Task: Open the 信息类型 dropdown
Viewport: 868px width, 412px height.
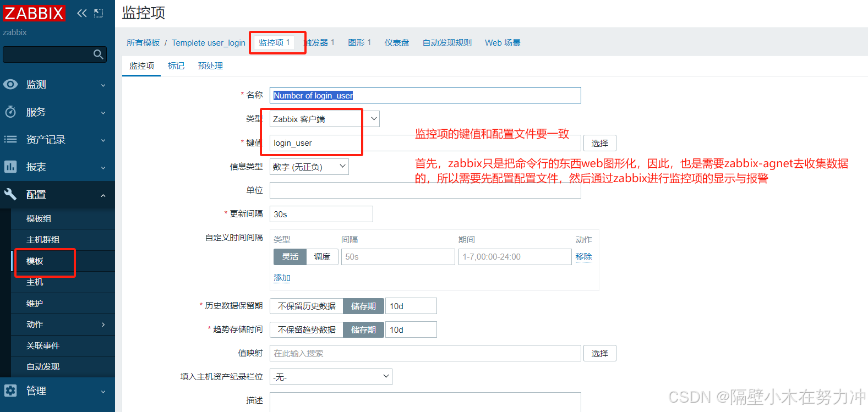Action: tap(309, 167)
